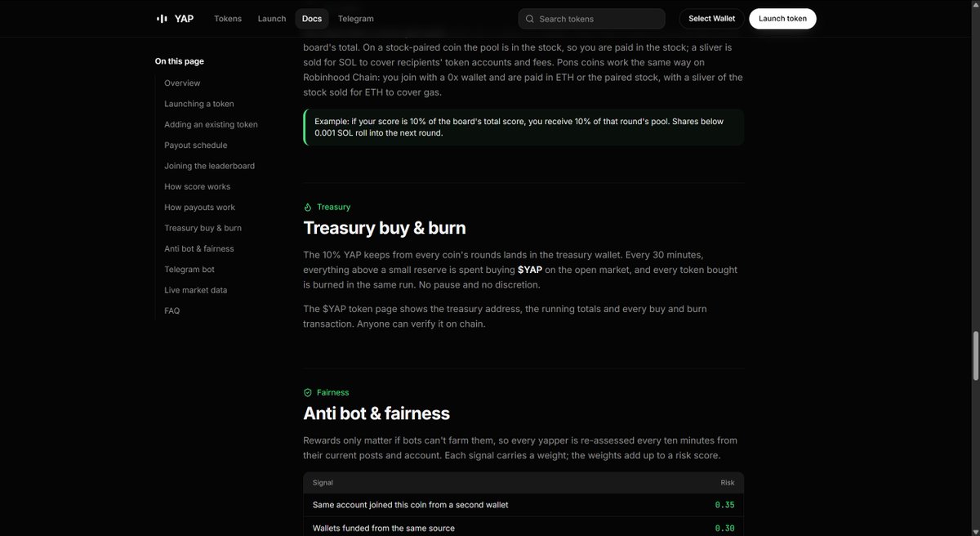This screenshot has height=536, width=980.
Task: Click the Anti bot & fairness heading
Action: click(x=376, y=413)
